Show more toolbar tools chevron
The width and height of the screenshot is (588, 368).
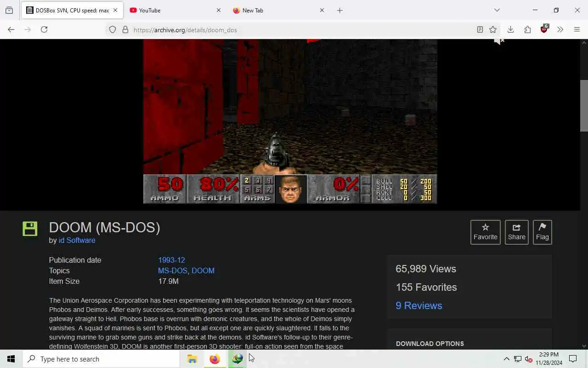coord(560,29)
